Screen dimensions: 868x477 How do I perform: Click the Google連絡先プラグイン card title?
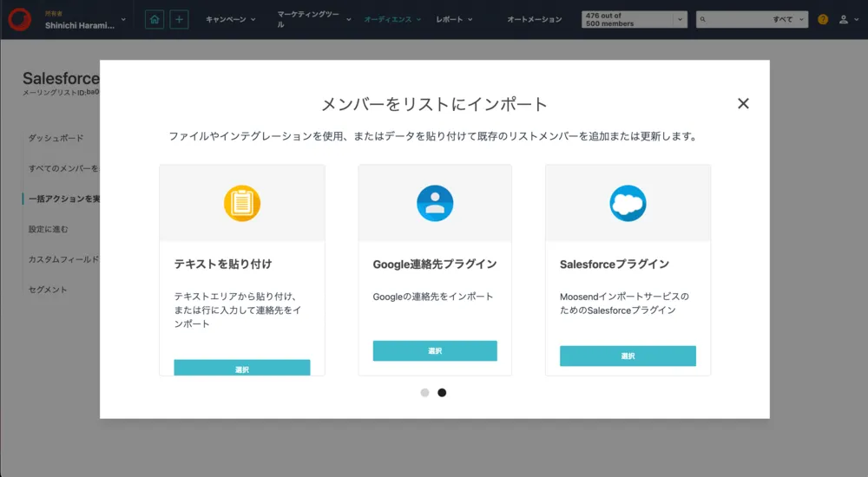[x=435, y=264]
